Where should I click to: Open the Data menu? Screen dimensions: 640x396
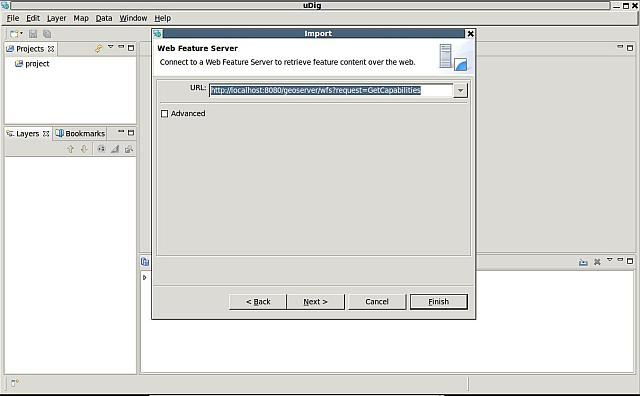point(104,18)
